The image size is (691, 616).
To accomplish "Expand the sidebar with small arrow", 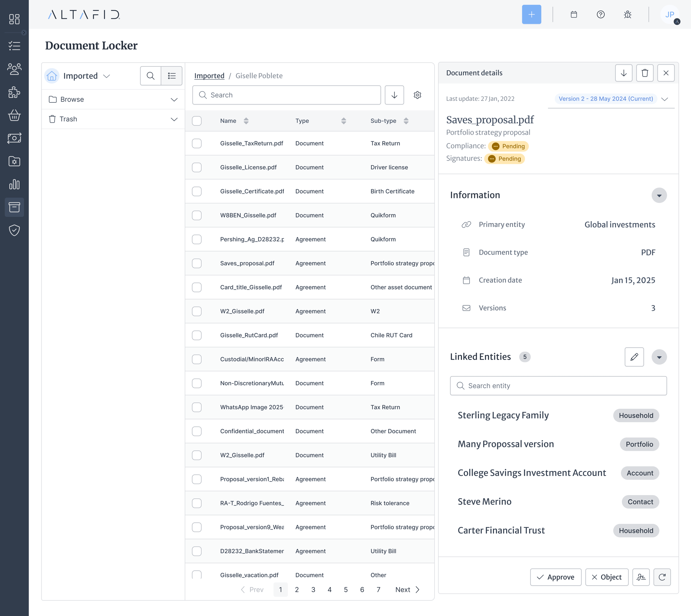I will pos(24,32).
